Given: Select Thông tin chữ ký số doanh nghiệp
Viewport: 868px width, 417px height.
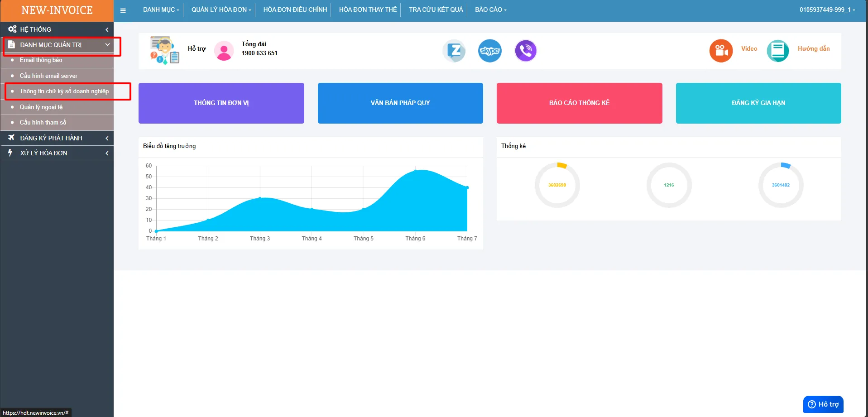Looking at the screenshot, I should click(64, 91).
